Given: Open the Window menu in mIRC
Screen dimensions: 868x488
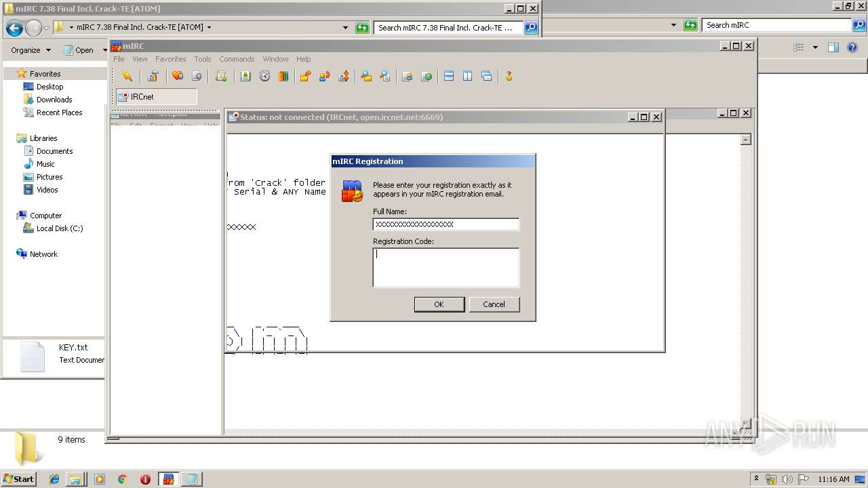Looking at the screenshot, I should point(275,59).
